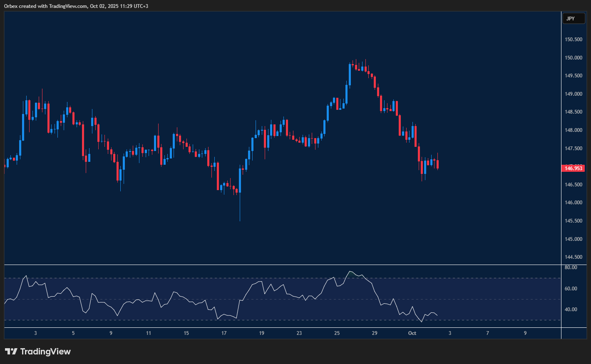The width and height of the screenshot is (591, 364).
Task: Select the 40.00 RSI scale label
Action: click(571, 310)
